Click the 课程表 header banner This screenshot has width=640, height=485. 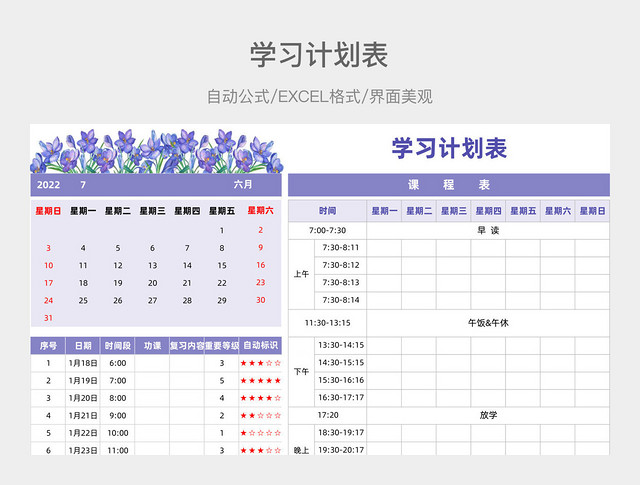coord(449,185)
